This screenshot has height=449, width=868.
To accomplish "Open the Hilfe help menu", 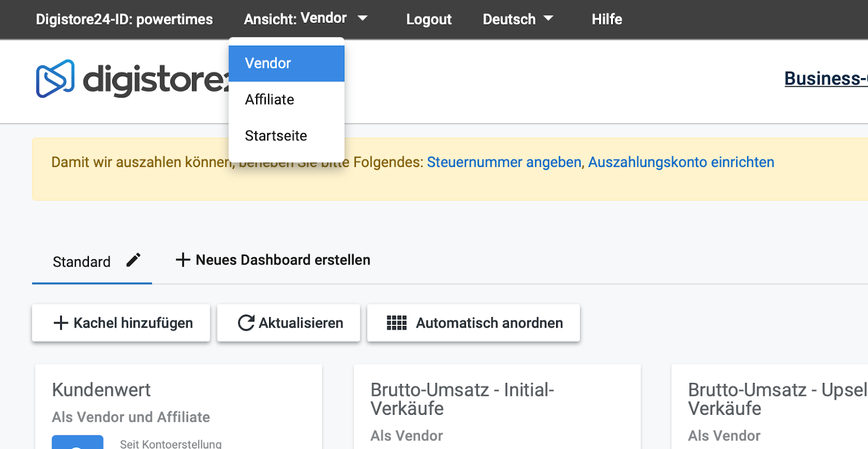I will coord(607,20).
